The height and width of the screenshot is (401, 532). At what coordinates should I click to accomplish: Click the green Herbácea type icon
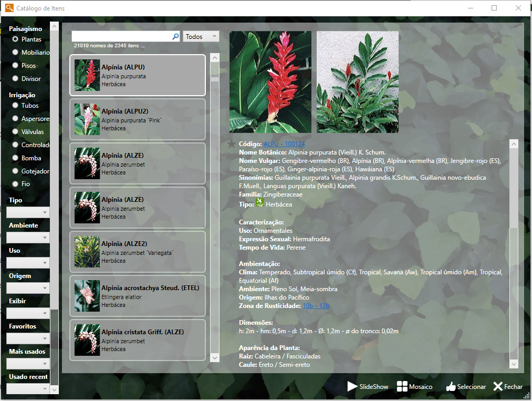point(259,203)
